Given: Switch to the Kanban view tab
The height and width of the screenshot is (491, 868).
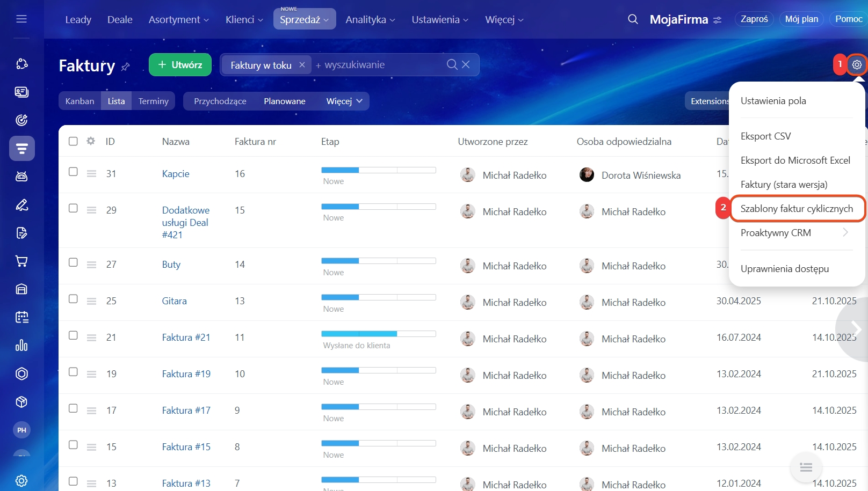Looking at the screenshot, I should (x=79, y=101).
